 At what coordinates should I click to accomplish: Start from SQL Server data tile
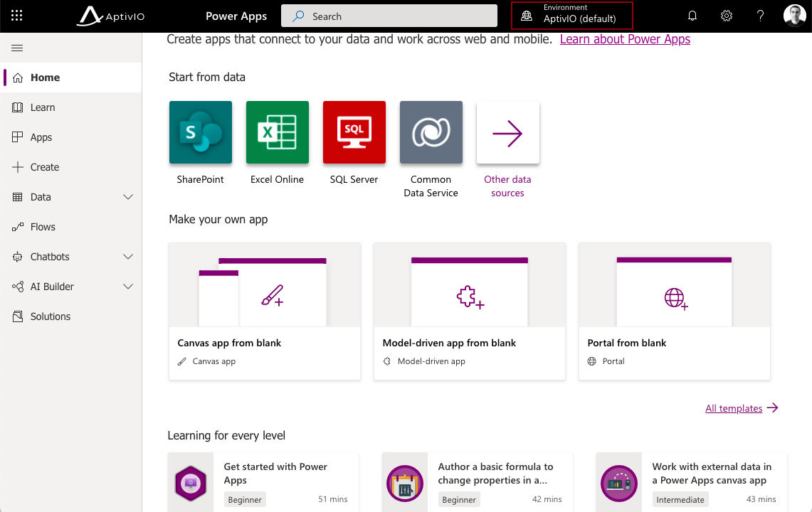click(354, 132)
